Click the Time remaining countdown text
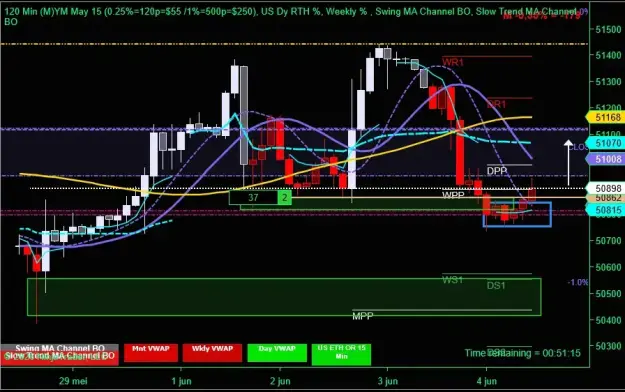Image resolution: width=625 pixels, height=392 pixels. 523,353
